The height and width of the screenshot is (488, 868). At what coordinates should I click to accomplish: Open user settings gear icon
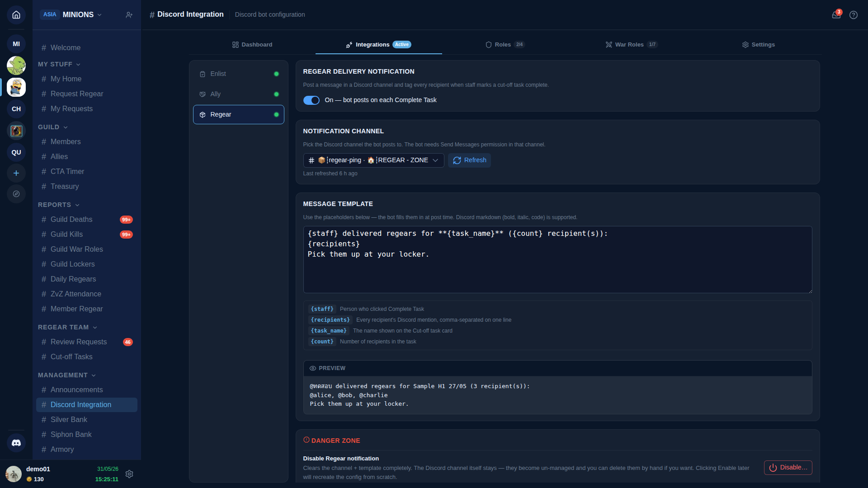point(129,474)
